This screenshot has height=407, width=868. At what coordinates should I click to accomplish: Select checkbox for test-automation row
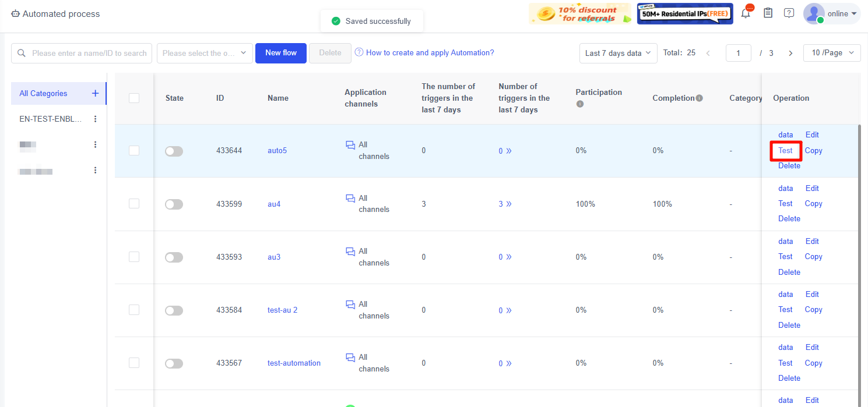pyautogui.click(x=134, y=363)
